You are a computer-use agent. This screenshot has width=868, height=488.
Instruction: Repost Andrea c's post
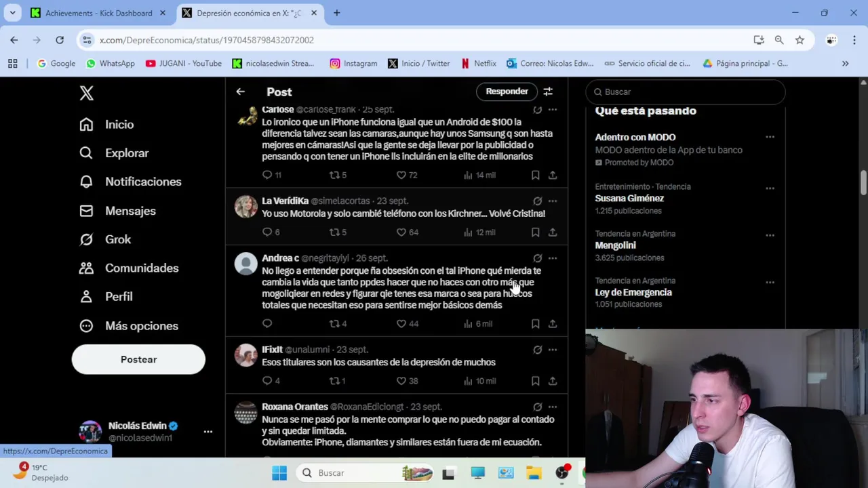pos(338,324)
